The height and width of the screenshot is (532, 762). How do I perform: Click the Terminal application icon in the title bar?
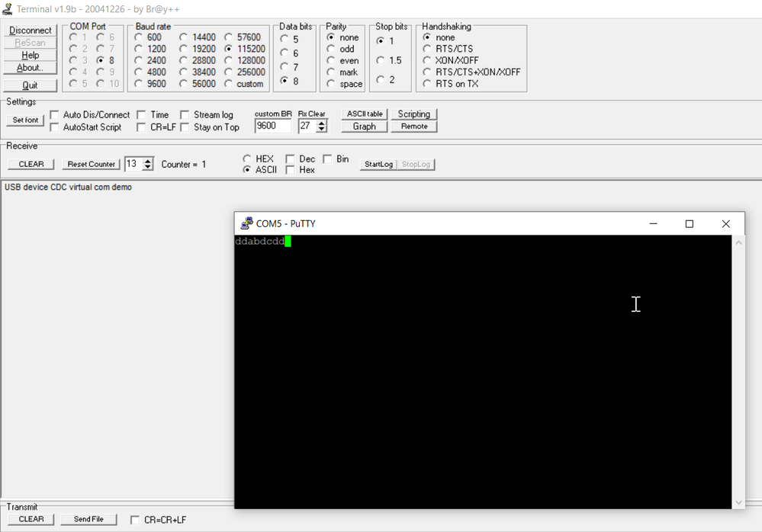click(x=7, y=8)
